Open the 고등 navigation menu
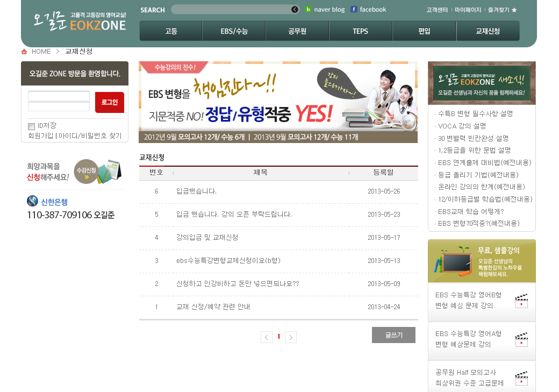The height and width of the screenshot is (392, 559). pyautogui.click(x=171, y=31)
